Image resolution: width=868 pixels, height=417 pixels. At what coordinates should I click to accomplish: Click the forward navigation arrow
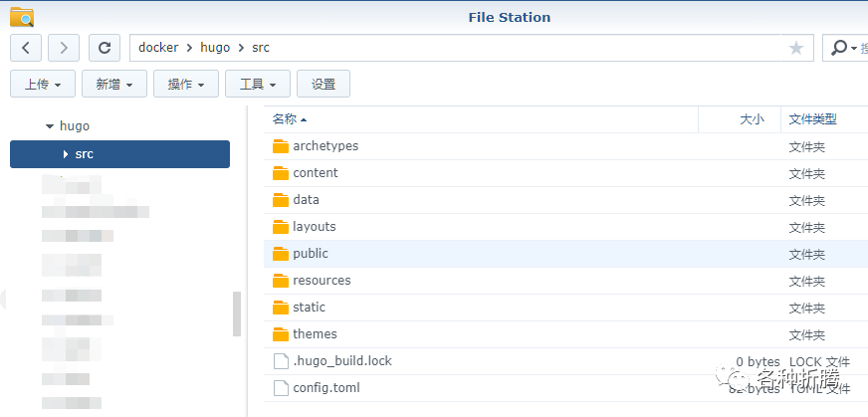pos(64,48)
